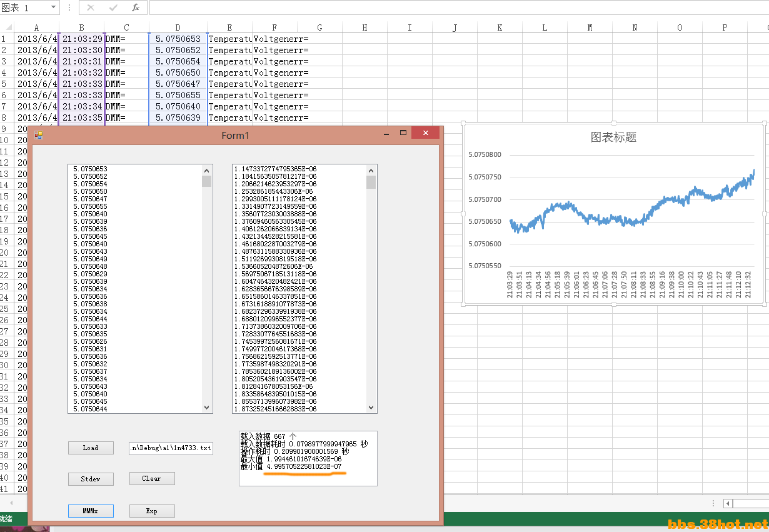Click the MMMx button
769x532 pixels.
[x=91, y=511]
